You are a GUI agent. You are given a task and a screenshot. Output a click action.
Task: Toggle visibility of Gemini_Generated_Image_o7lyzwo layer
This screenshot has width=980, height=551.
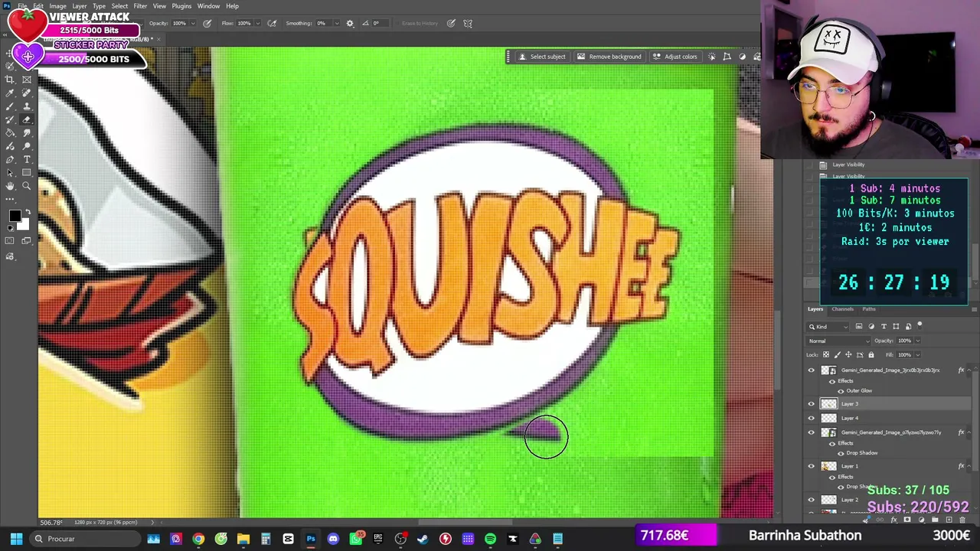click(x=812, y=432)
